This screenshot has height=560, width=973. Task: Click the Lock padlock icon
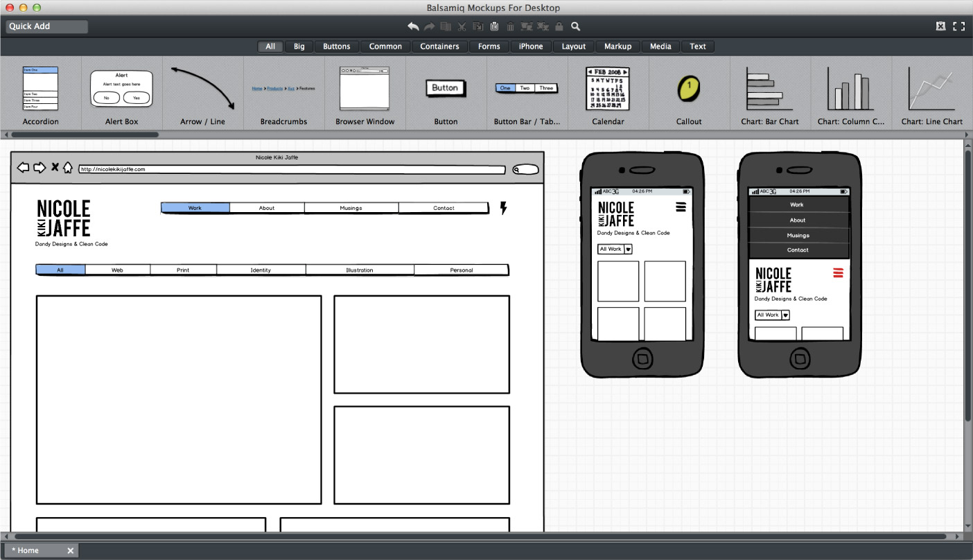coord(559,26)
